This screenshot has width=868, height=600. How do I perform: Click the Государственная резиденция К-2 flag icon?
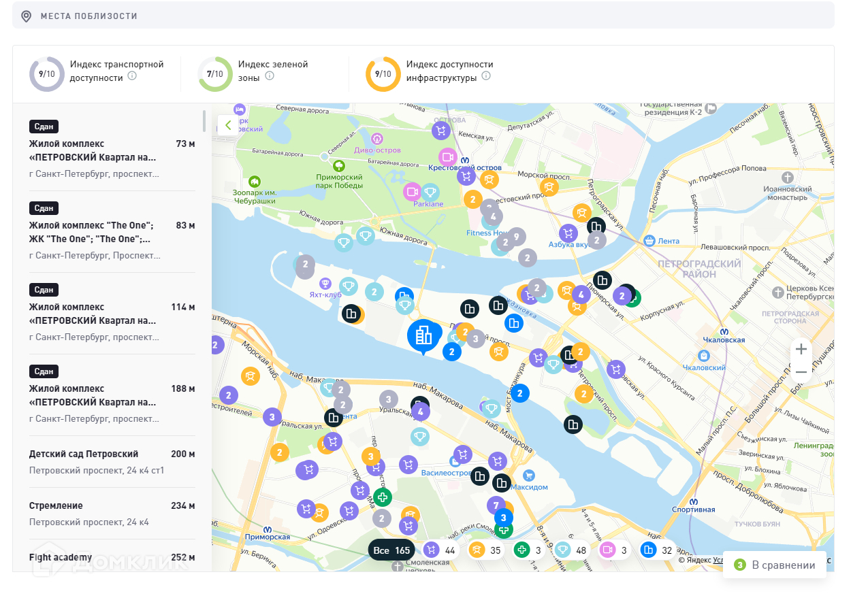[x=711, y=107]
